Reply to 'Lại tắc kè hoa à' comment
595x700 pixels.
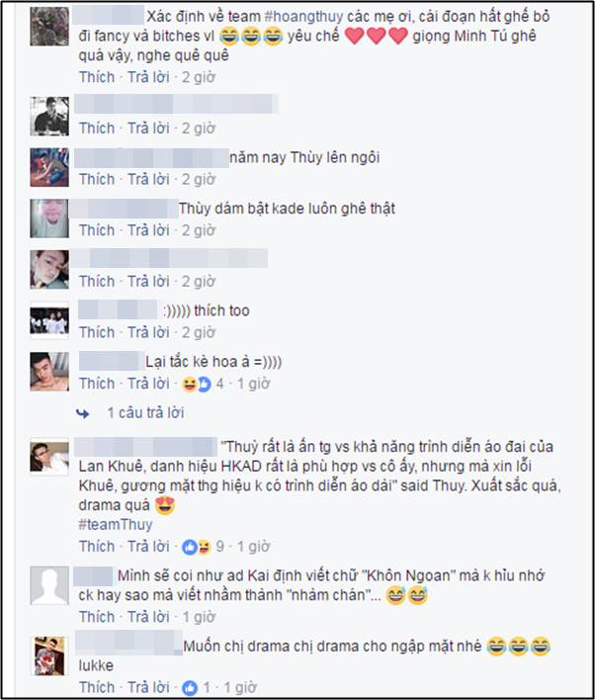coord(148,384)
